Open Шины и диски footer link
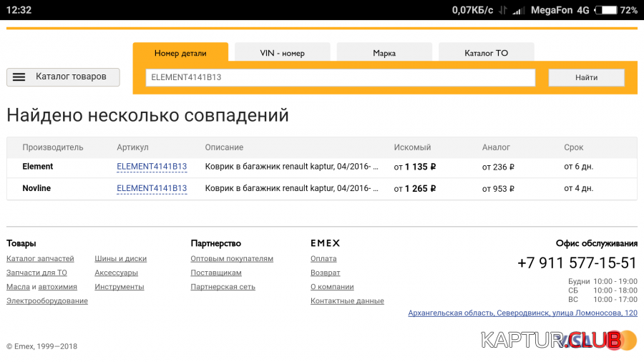 [x=120, y=258]
